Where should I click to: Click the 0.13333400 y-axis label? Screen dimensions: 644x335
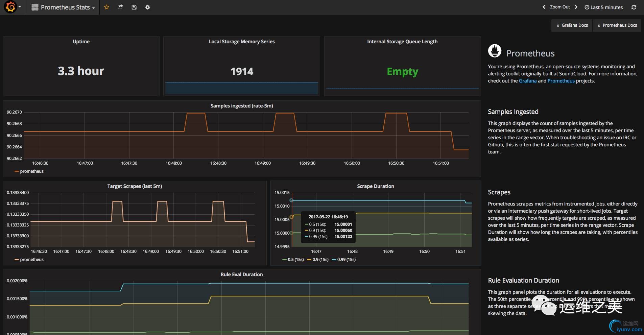pyautogui.click(x=18, y=193)
